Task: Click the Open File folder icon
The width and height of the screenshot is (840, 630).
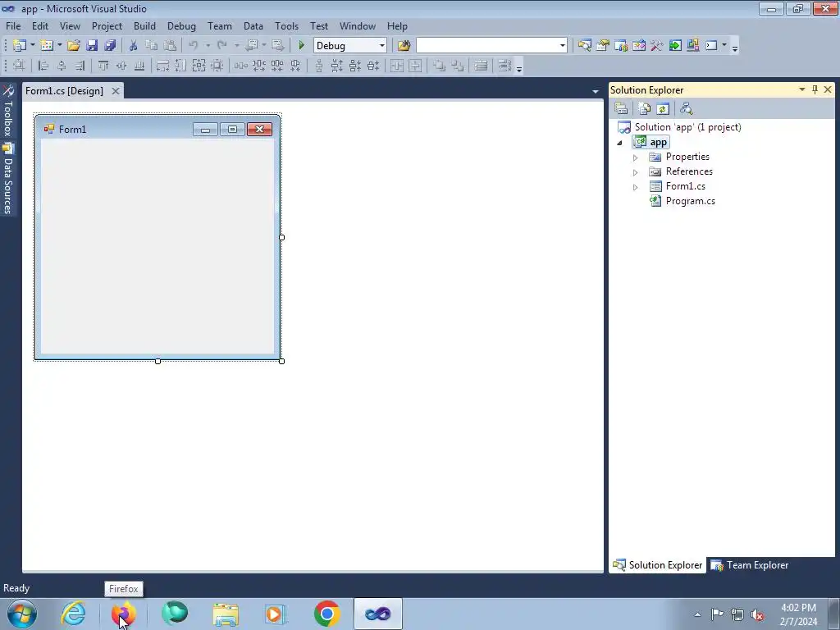Action: point(74,46)
